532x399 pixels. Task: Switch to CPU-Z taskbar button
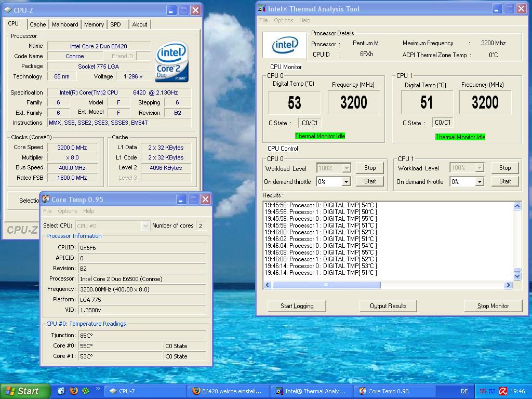(145, 391)
